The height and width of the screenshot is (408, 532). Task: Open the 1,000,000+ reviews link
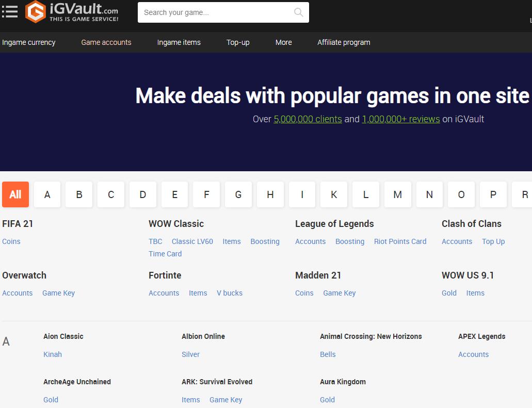[x=401, y=119]
